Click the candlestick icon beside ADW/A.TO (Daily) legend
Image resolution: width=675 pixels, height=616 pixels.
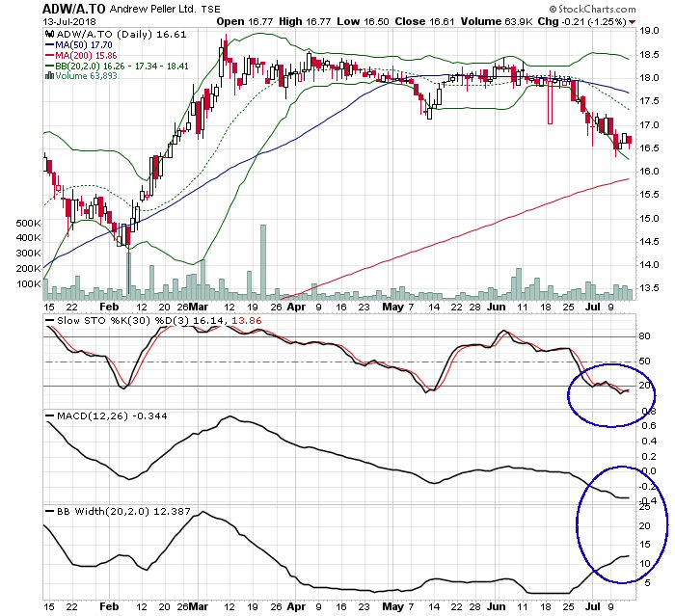(49, 35)
